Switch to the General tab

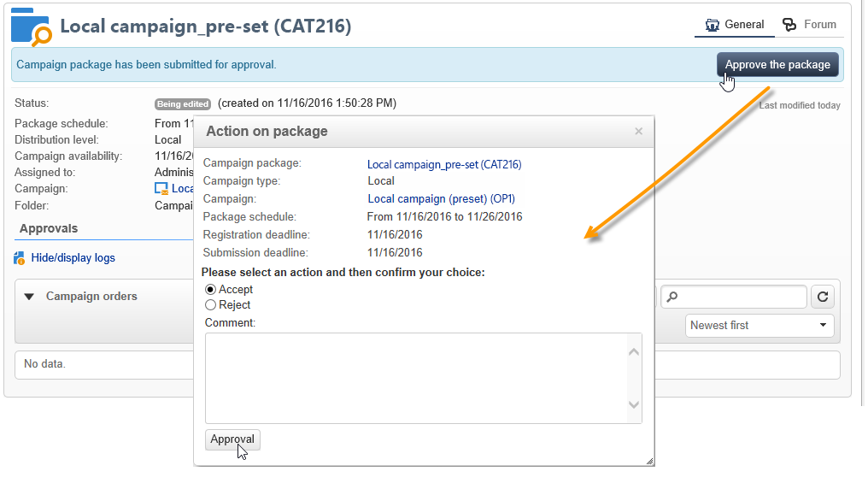734,25
